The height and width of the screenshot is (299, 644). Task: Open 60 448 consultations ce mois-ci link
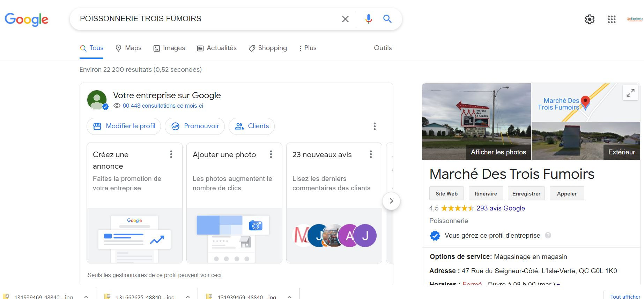pyautogui.click(x=163, y=106)
